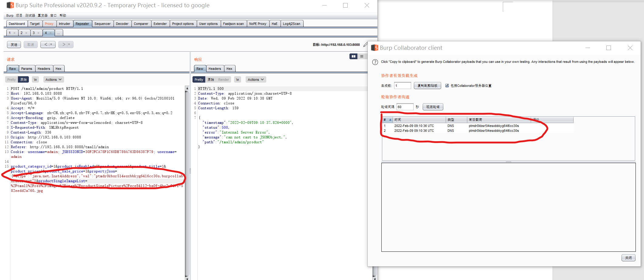Open the forward history dropdown arrow

coord(69,44)
